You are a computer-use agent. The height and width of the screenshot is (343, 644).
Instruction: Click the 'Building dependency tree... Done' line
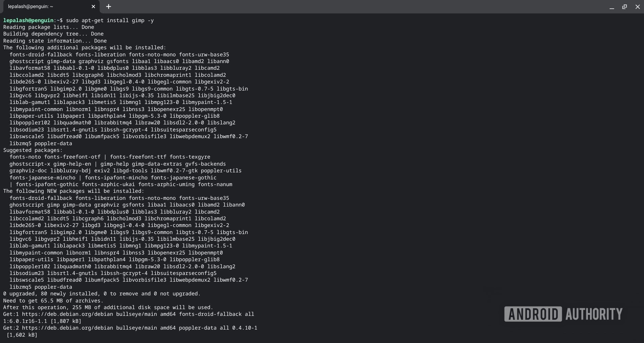tap(53, 34)
